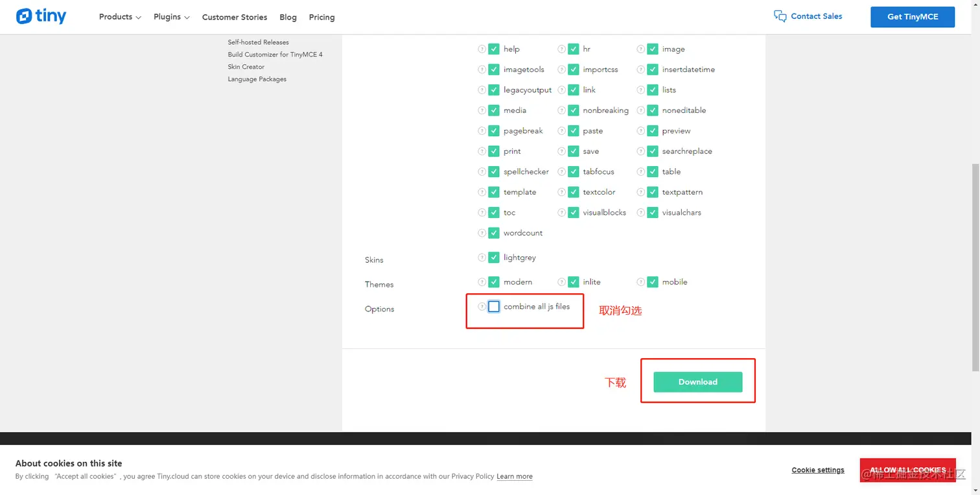Open Customer Stories page
Screen dimensions: 980x495
pos(235,18)
